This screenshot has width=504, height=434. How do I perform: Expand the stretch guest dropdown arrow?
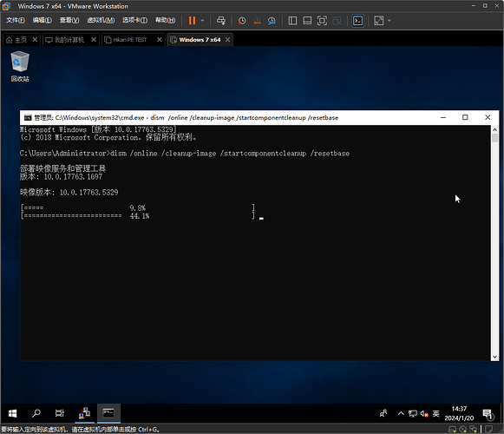[389, 21]
